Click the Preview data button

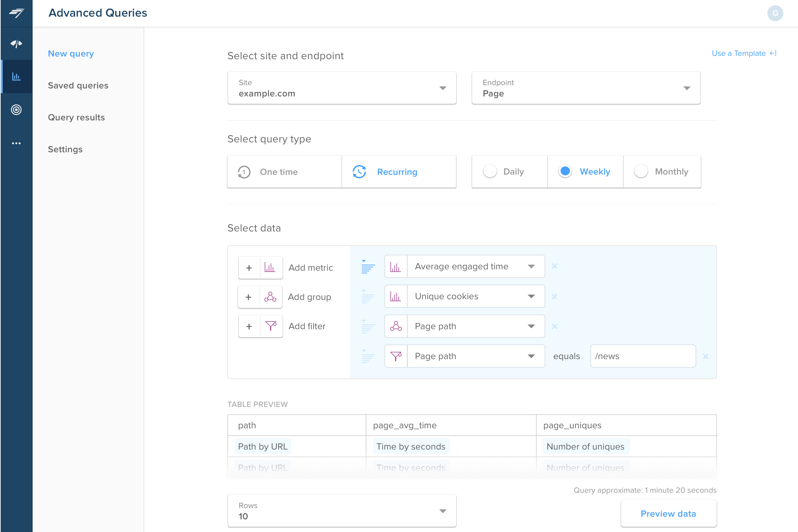pos(668,513)
